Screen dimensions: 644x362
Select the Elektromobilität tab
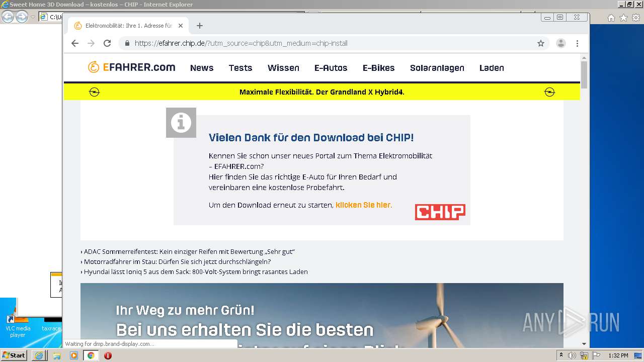[x=128, y=26]
